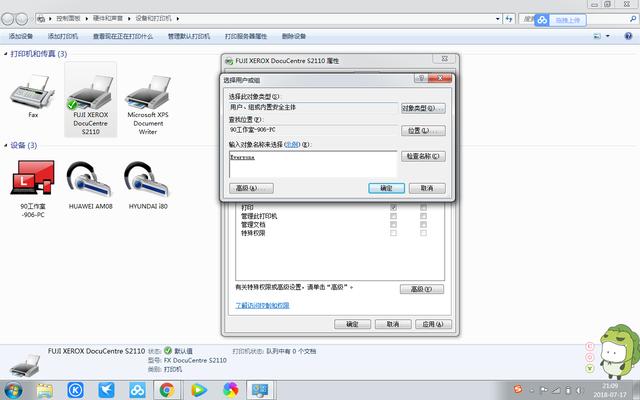Toggle the allow checkbox for 特殊权限
Image resolution: width=640 pixels, height=400 pixels.
393,233
